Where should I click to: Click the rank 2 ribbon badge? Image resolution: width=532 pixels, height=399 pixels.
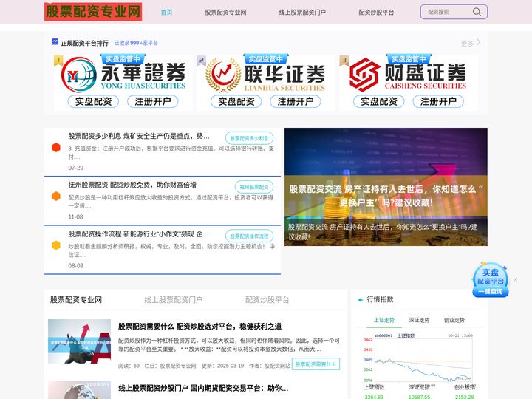coord(202,61)
